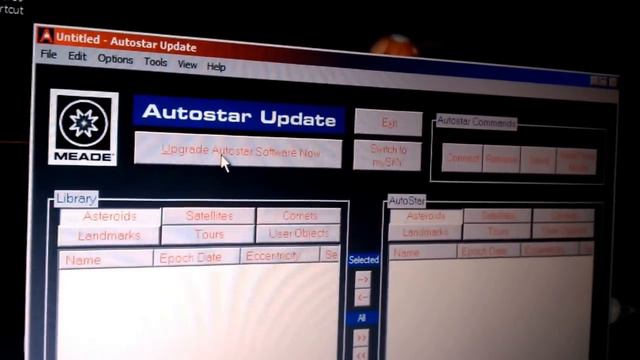This screenshot has width=640, height=360.
Task: Click the Switch to mySKY button
Action: (x=387, y=156)
